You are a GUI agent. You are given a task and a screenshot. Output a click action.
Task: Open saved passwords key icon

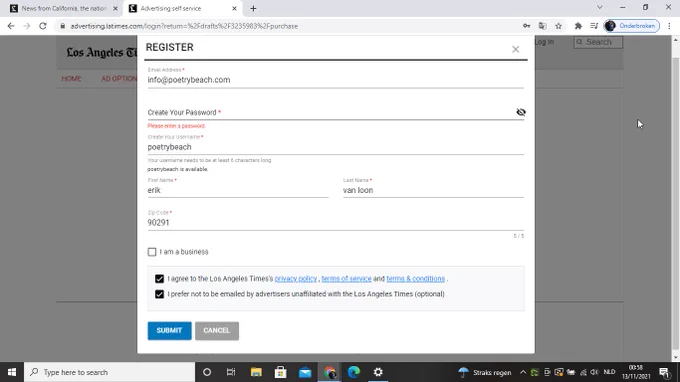coord(526,26)
